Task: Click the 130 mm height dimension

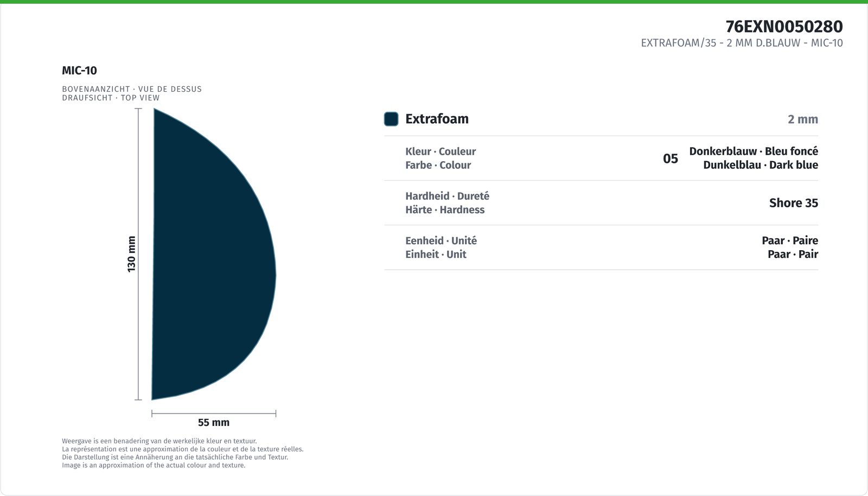Action: (x=131, y=254)
